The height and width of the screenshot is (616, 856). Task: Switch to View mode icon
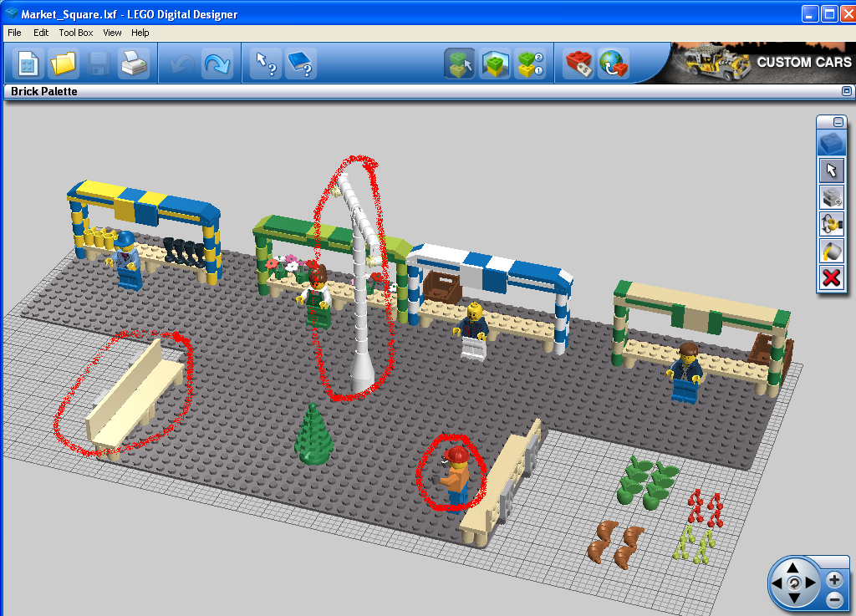(495, 64)
